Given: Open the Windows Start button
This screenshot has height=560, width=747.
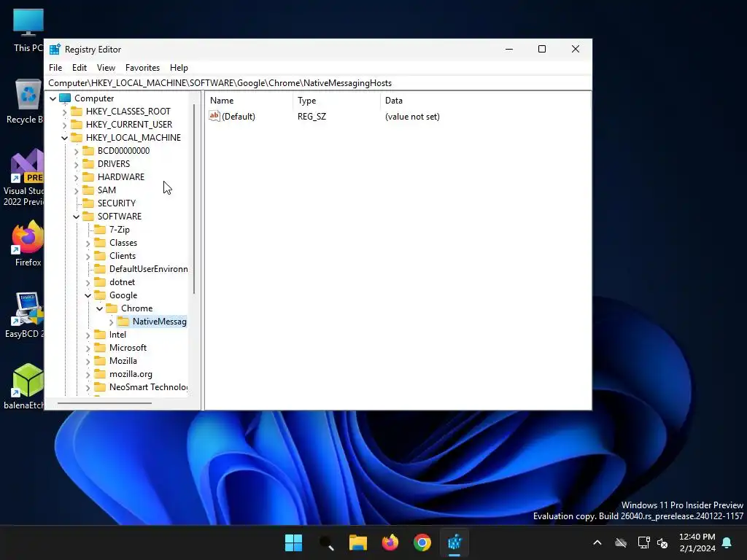Looking at the screenshot, I should click(x=293, y=542).
